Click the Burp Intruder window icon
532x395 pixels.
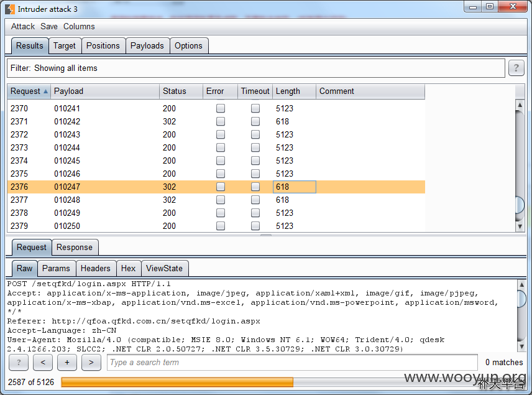(10, 9)
